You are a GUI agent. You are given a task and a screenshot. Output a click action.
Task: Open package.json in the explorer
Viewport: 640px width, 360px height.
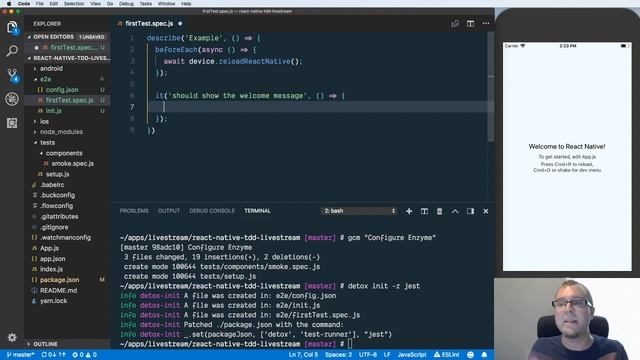[x=60, y=280]
